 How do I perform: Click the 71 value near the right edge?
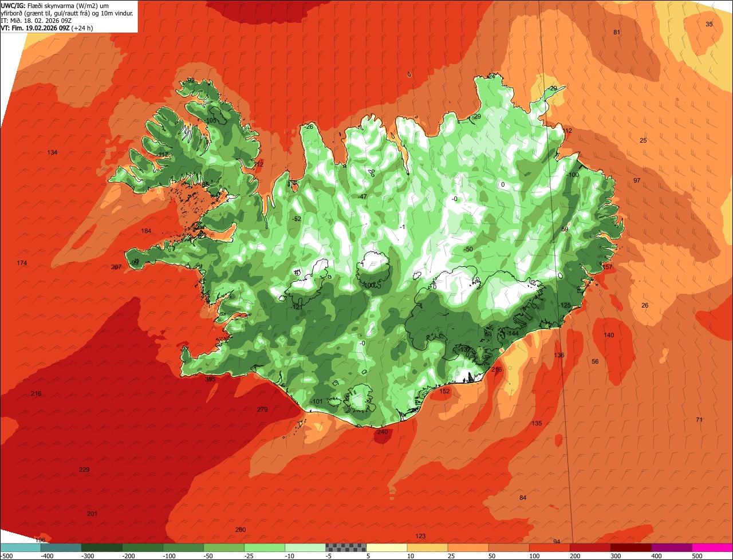[699, 420]
